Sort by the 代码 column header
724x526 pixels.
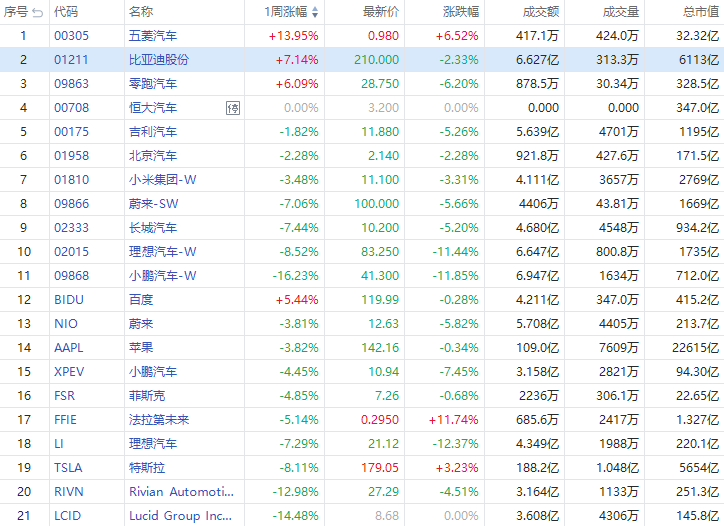pos(66,12)
